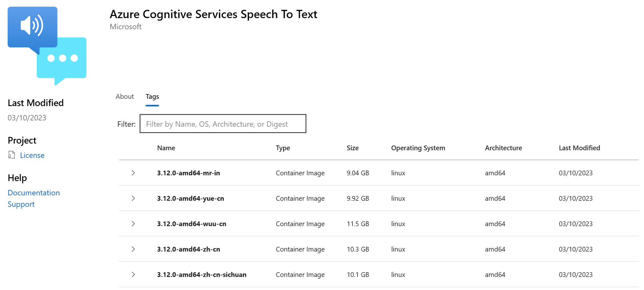Screen dimensions: 644x290
Task: Expand the 3.12.0-amd64-mr-in tag row
Action: (x=133, y=173)
